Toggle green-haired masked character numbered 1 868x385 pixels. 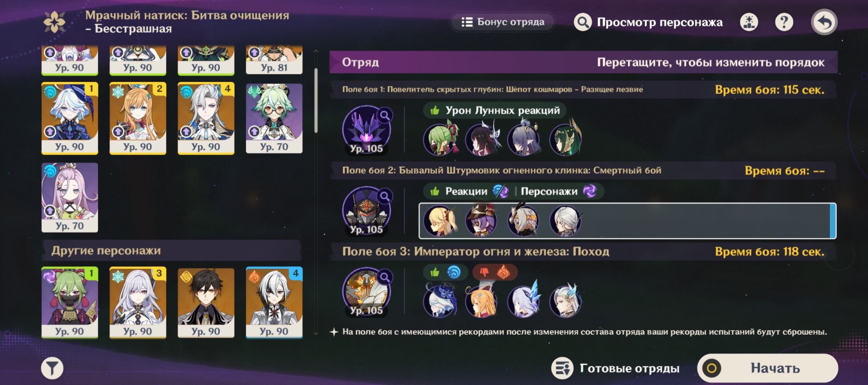pos(70,303)
